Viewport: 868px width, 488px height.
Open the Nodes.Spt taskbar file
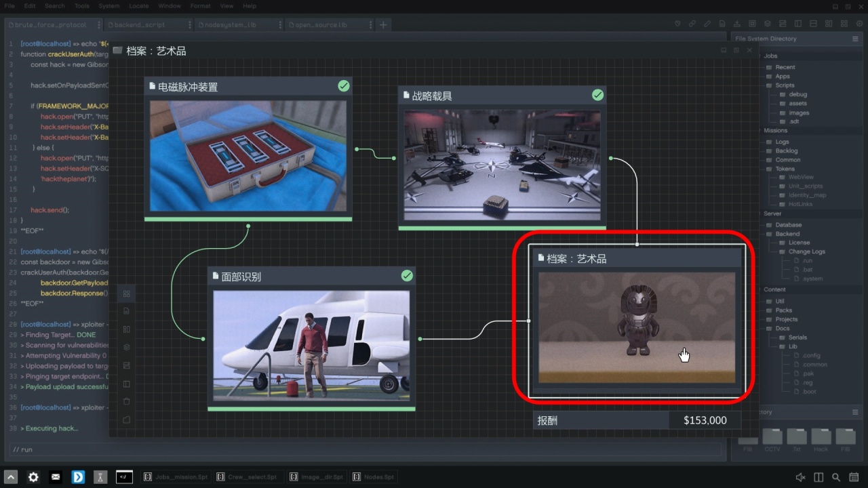pyautogui.click(x=374, y=477)
